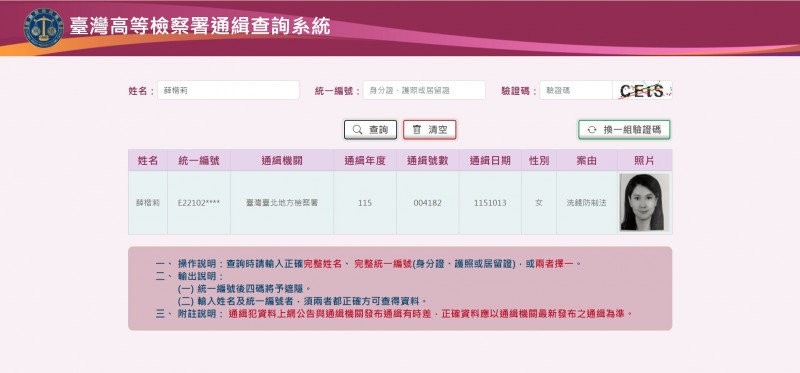Select the 女 gender cell
800x373 pixels.
[x=539, y=203]
